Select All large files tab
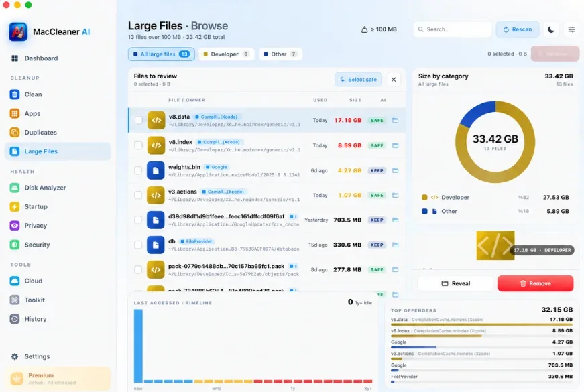The width and height of the screenshot is (584, 392). point(162,54)
